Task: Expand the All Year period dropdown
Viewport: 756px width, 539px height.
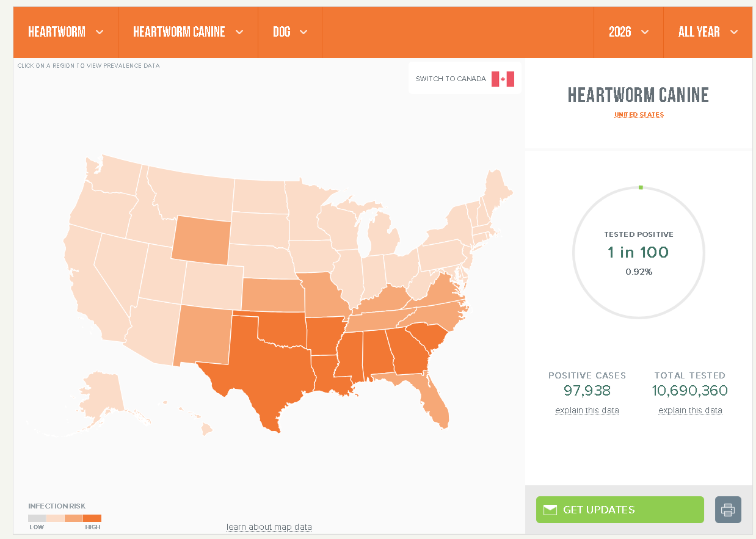Action: pos(708,32)
